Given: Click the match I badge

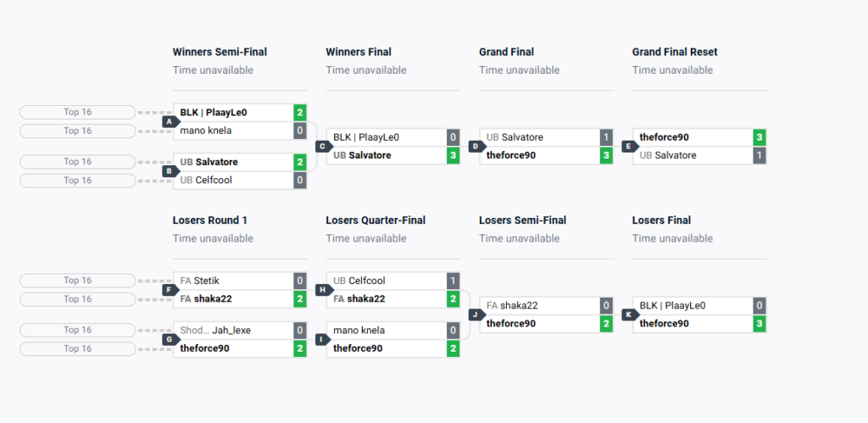Looking at the screenshot, I should (x=322, y=339).
